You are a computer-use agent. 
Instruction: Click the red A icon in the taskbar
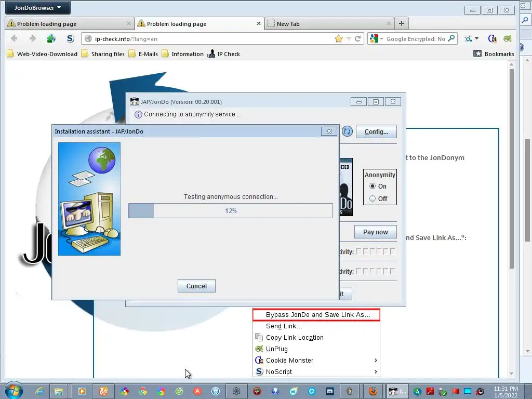pyautogui.click(x=197, y=391)
